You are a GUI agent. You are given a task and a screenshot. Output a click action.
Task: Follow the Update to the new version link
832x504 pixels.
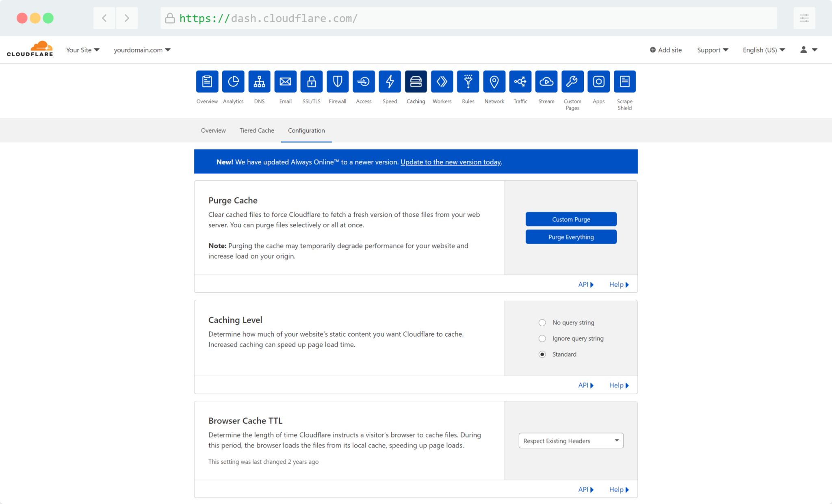point(451,162)
